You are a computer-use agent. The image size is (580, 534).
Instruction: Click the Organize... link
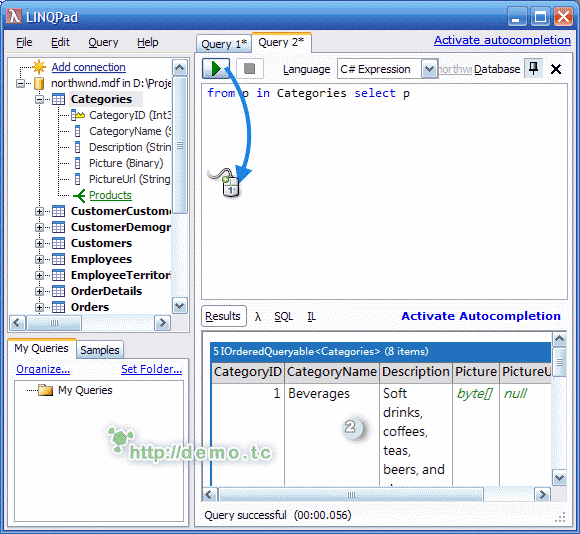pos(43,369)
